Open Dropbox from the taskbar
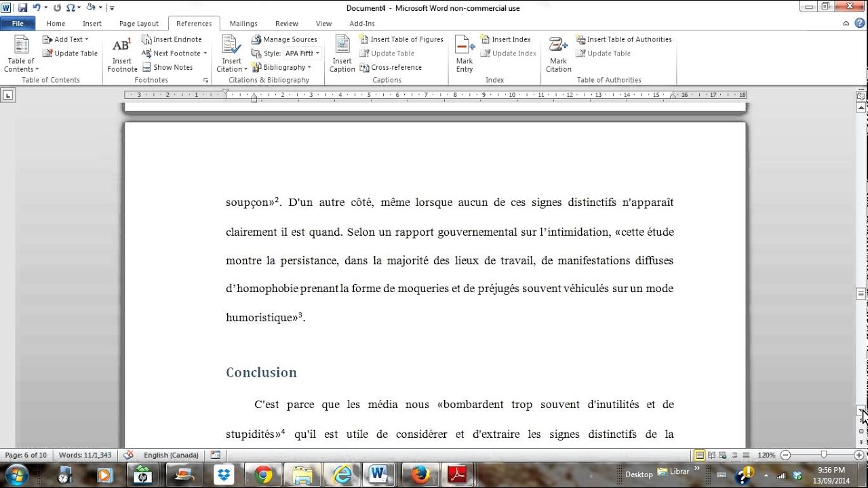Screen dimensions: 868x488 tap(224, 474)
